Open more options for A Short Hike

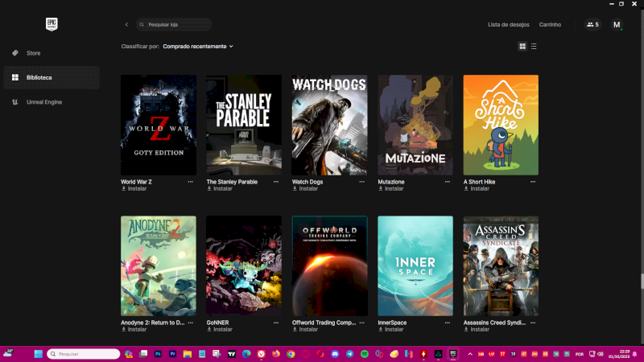click(533, 182)
